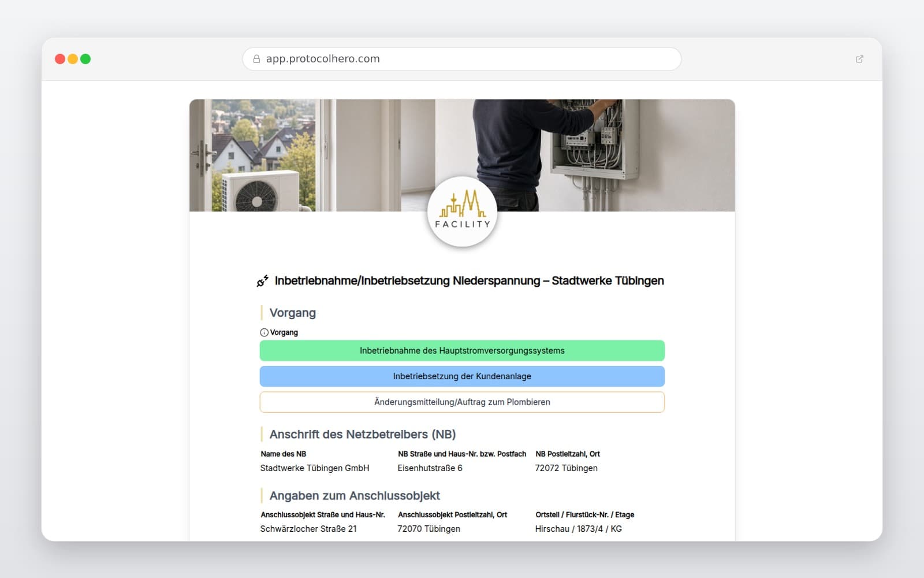This screenshot has width=924, height=578.
Task: Click the header photo of the electrician
Action: pyautogui.click(x=462, y=155)
